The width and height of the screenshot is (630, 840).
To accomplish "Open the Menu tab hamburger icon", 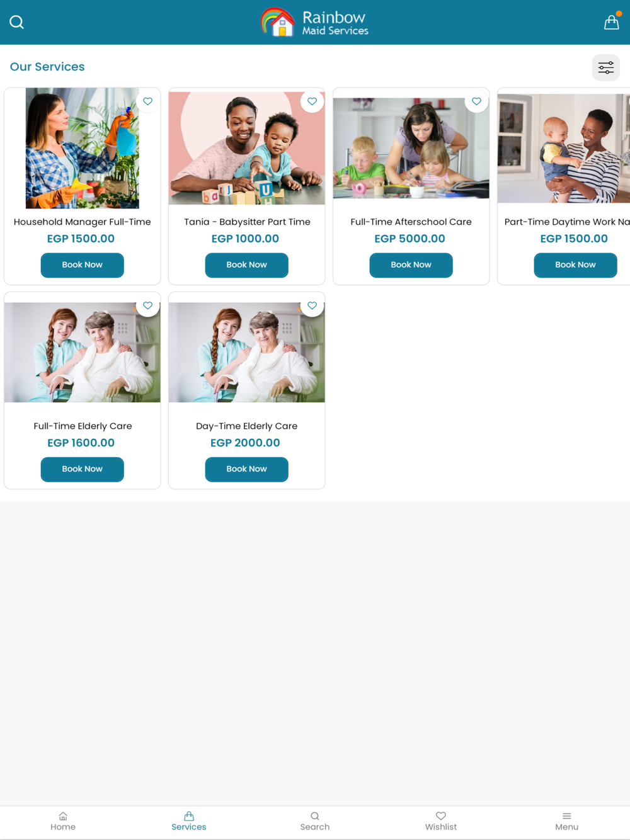I will [x=567, y=822].
